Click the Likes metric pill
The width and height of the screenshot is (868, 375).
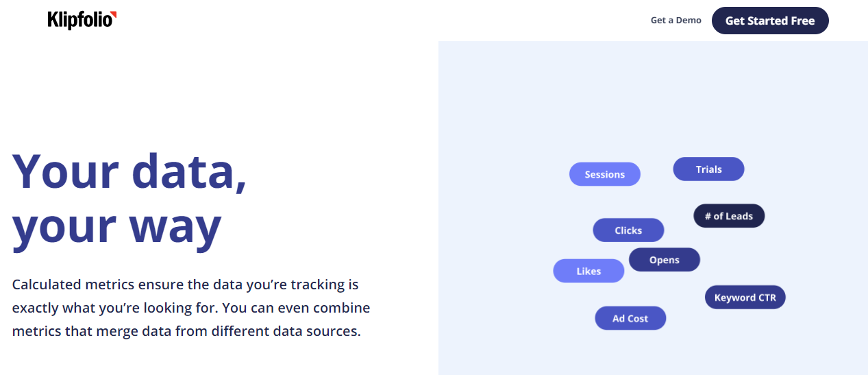pyautogui.click(x=588, y=271)
